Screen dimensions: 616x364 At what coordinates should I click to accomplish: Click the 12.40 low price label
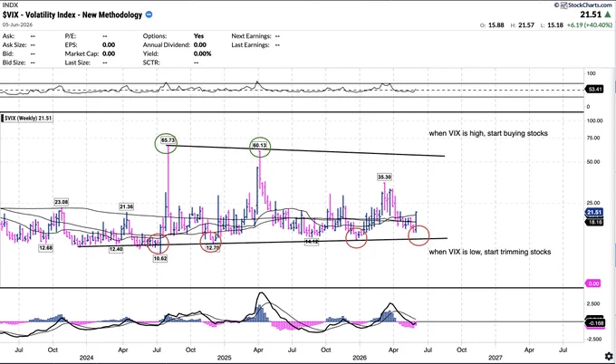click(x=116, y=249)
